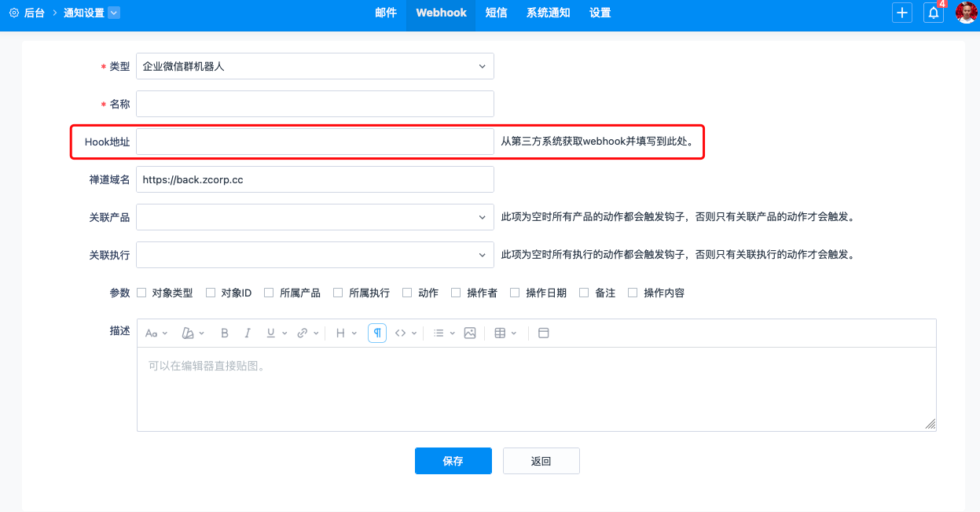Click the plus icon in header
980x512 pixels.
pos(902,13)
